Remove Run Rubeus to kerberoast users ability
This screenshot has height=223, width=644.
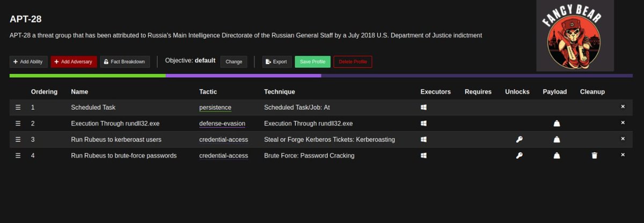click(623, 139)
